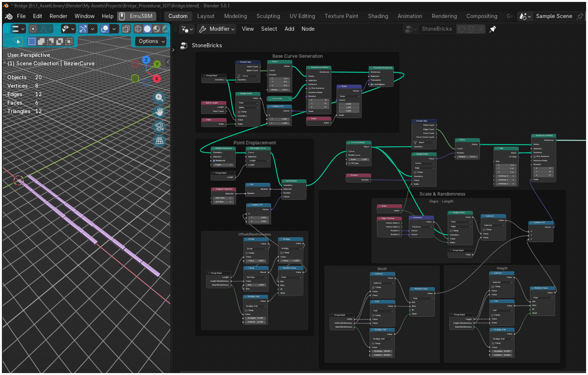The image size is (588, 375).
Task: Switch to the Custom workspace tab
Action: click(178, 16)
